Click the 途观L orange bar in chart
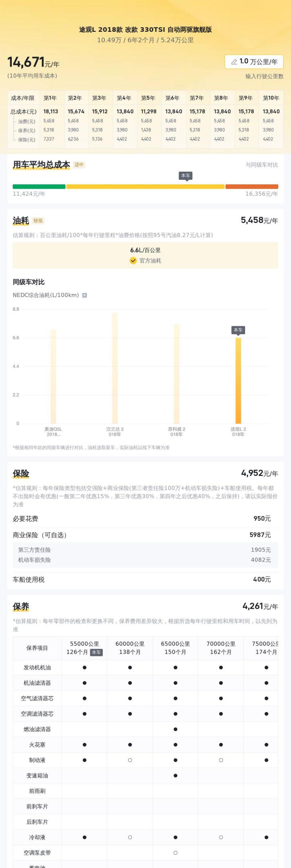Viewport: 291px width, 868px height. (x=238, y=381)
